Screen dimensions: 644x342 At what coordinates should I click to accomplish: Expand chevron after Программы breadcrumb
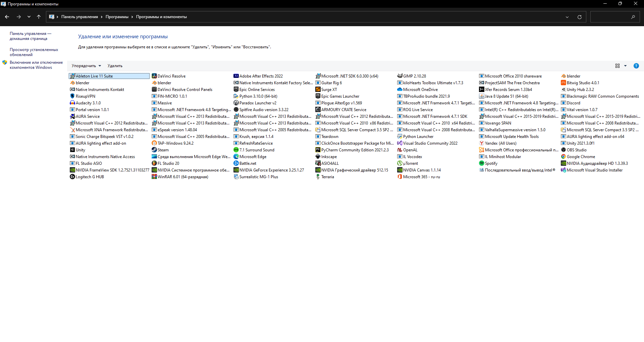(132, 17)
